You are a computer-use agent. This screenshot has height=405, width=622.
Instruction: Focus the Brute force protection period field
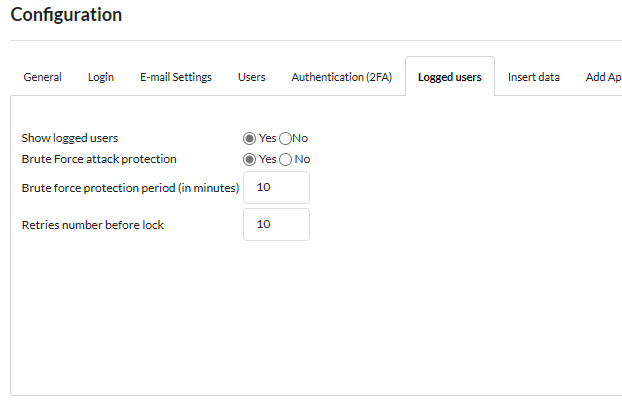276,187
